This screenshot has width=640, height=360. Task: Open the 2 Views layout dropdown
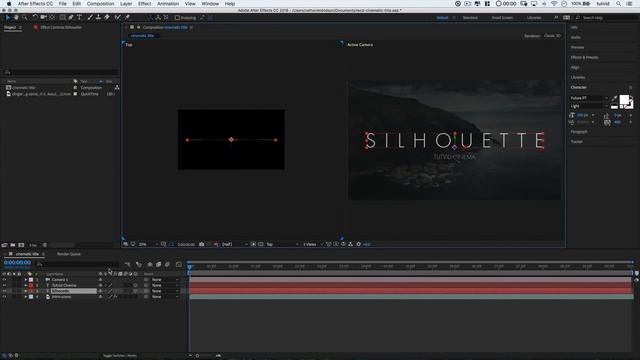[x=313, y=244]
